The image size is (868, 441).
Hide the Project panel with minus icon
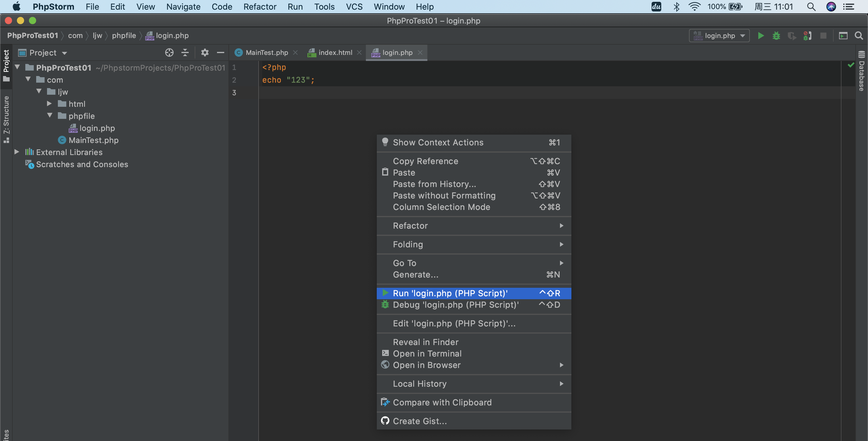tap(220, 52)
